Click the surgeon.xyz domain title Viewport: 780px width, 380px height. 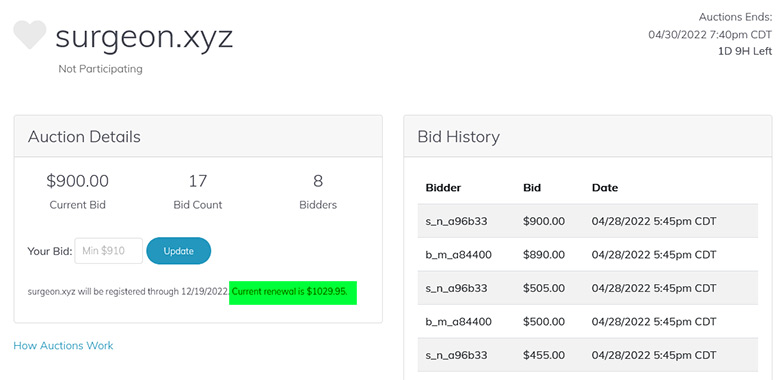click(x=144, y=37)
